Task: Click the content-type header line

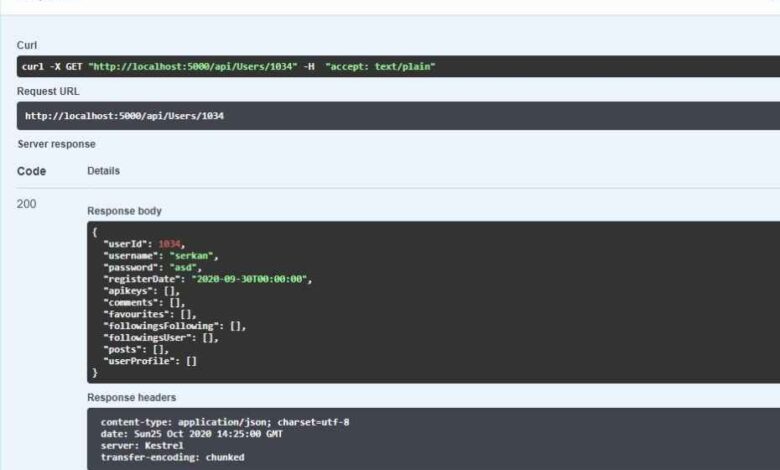Action: [x=225, y=422]
